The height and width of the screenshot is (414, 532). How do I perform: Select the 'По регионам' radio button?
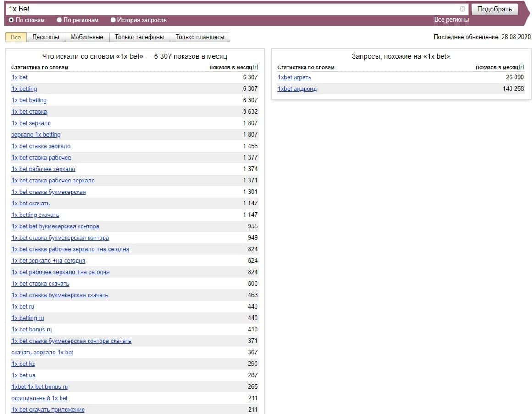59,20
